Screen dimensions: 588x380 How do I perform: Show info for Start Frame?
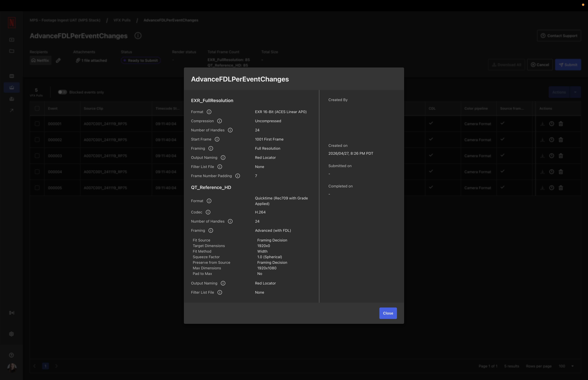(217, 139)
